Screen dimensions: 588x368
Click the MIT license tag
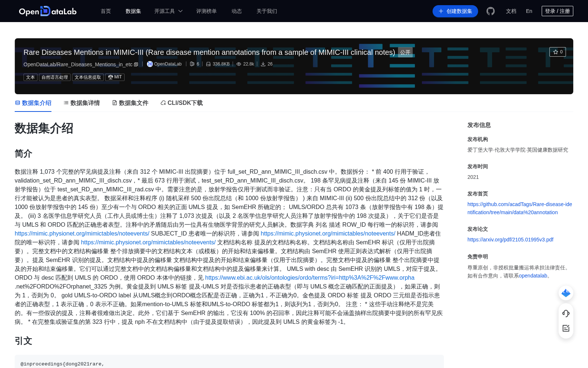115,77
